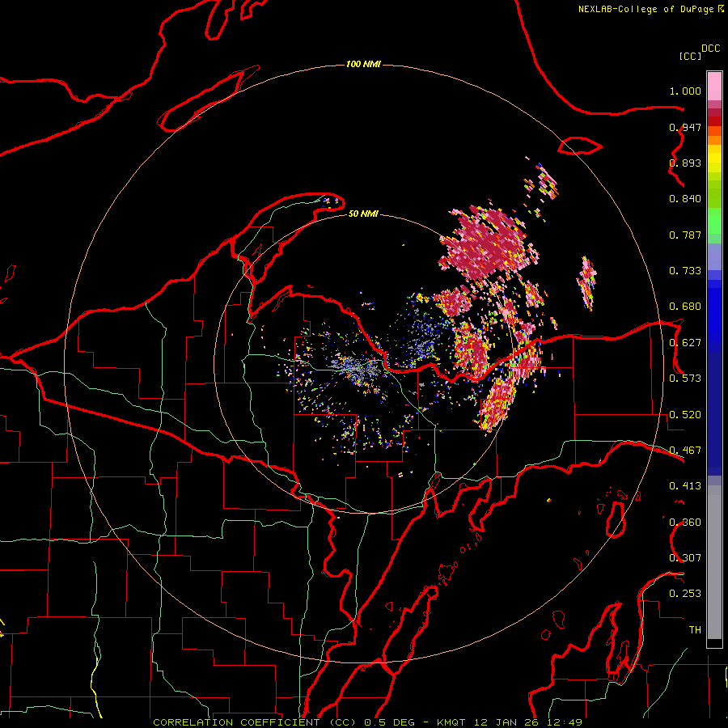
Task: Click the 0.627 scale value
Action: point(685,343)
